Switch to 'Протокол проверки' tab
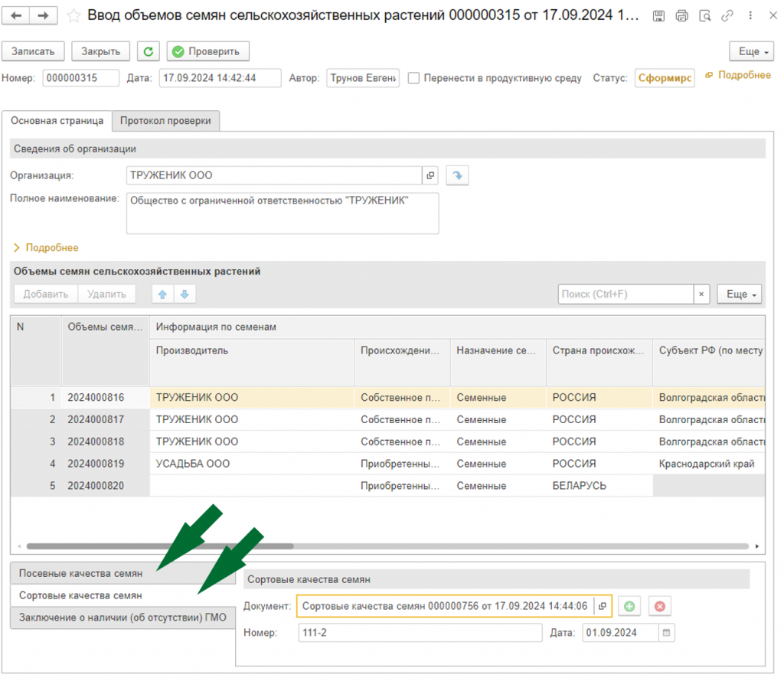 tap(165, 121)
